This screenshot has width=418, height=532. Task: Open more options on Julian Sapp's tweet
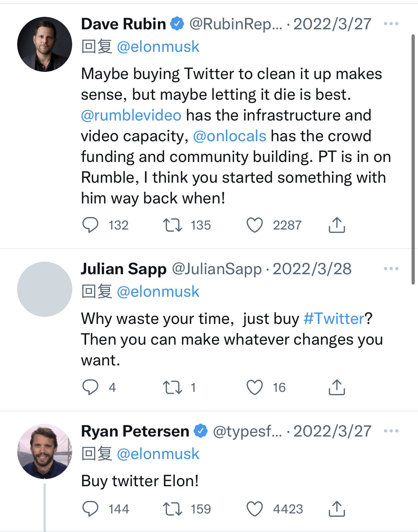coord(391,269)
